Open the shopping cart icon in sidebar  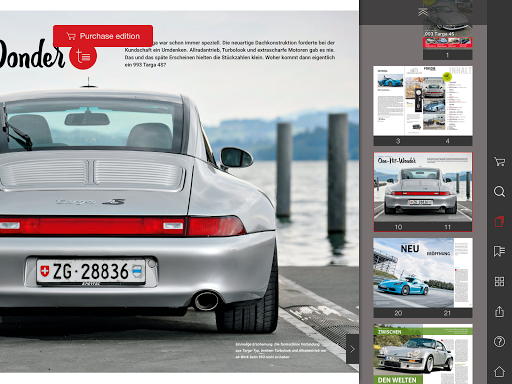(499, 162)
